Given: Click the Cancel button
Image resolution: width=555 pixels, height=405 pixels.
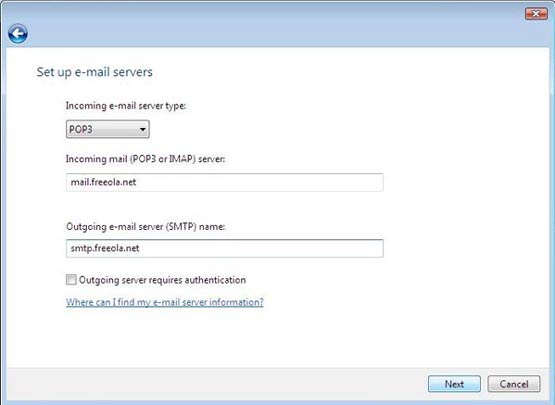Looking at the screenshot, I should 514,384.
